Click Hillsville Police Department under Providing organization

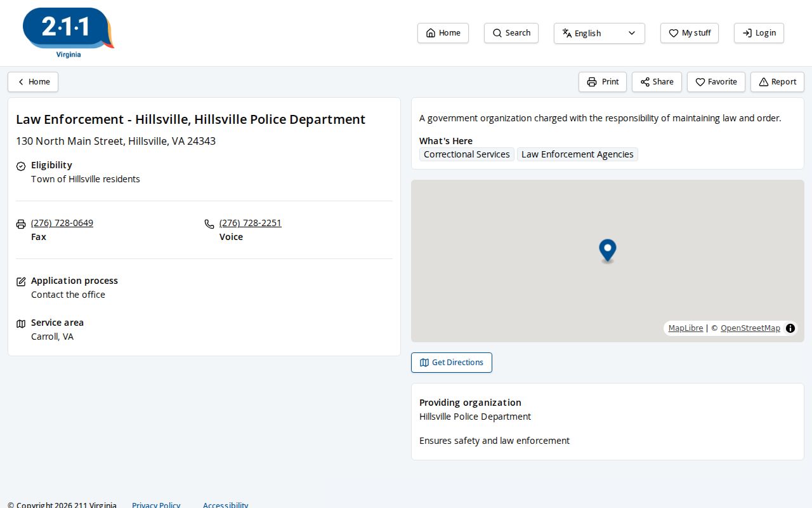pyautogui.click(x=475, y=417)
